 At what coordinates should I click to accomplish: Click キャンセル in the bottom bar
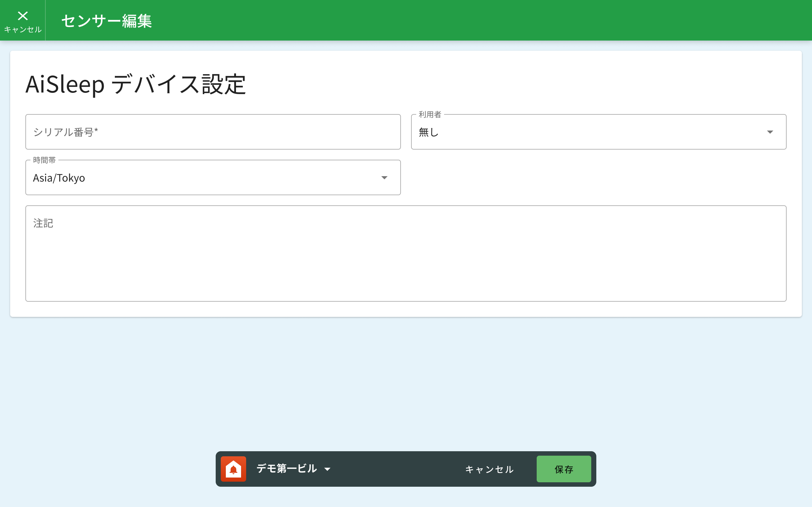[x=489, y=469]
